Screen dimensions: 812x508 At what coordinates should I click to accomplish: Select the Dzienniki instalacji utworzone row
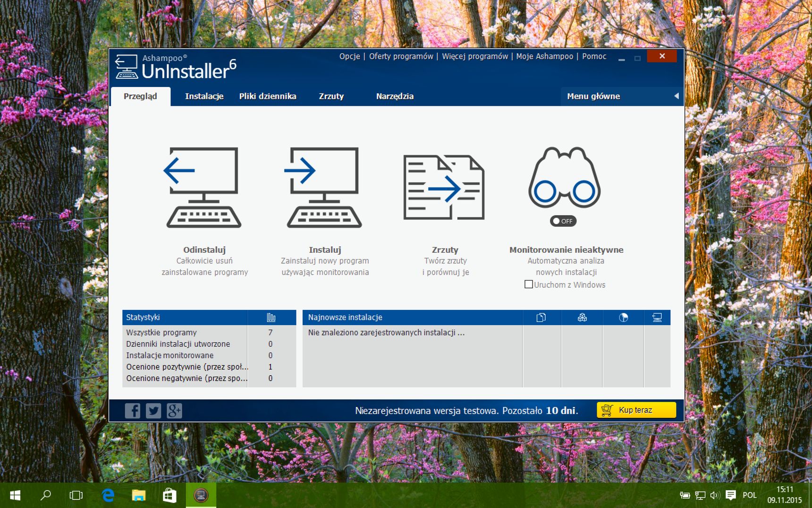[209, 344]
